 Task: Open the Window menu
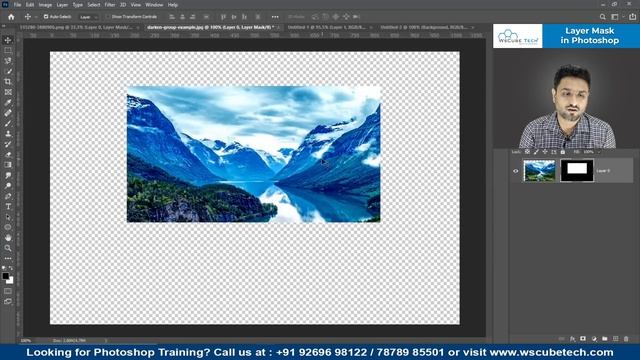(154, 5)
